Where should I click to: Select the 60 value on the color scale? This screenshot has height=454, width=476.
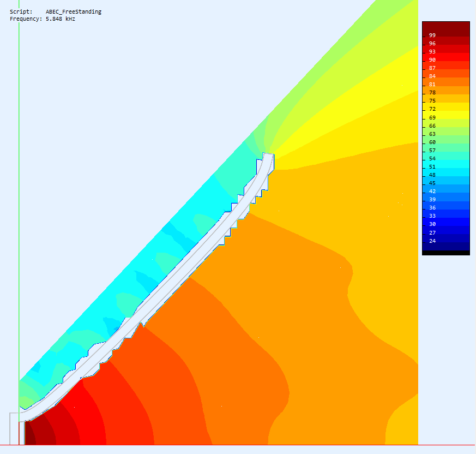tap(432, 142)
